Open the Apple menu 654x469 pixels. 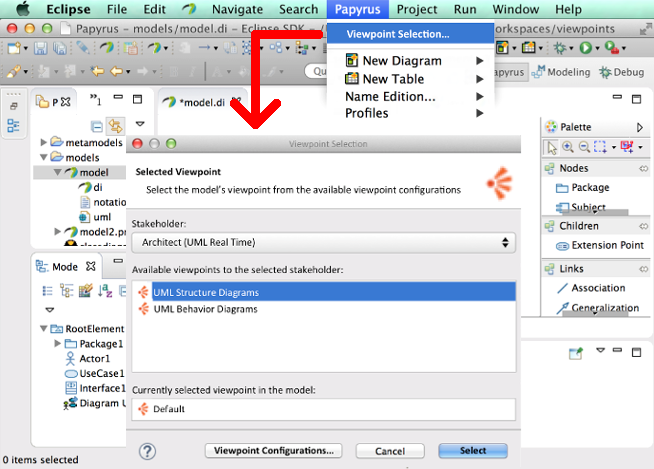point(23,9)
